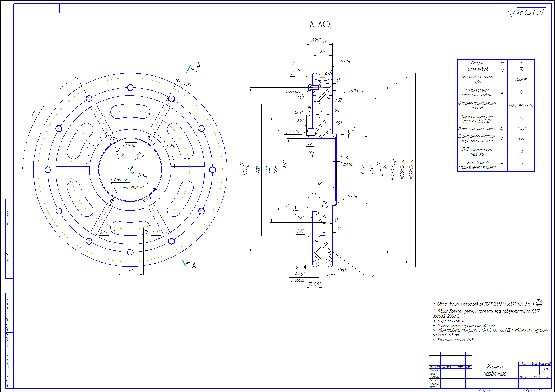Image resolution: width=555 pixels, height=392 pixels.
Task: Select the A-A section view title
Action: point(316,25)
